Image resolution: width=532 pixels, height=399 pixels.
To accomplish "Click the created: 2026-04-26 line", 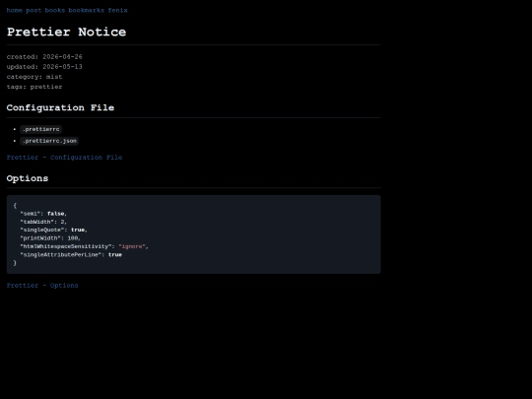I will tap(44, 57).
